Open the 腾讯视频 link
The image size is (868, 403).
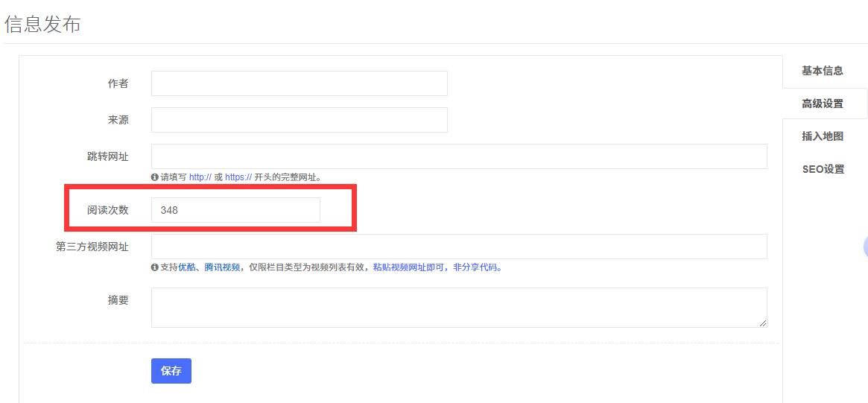coord(222,267)
